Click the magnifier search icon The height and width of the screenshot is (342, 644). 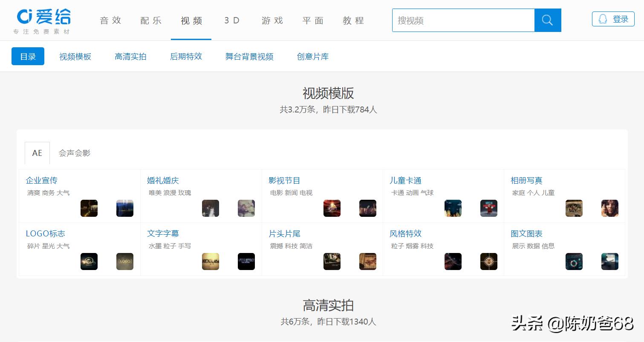(548, 20)
